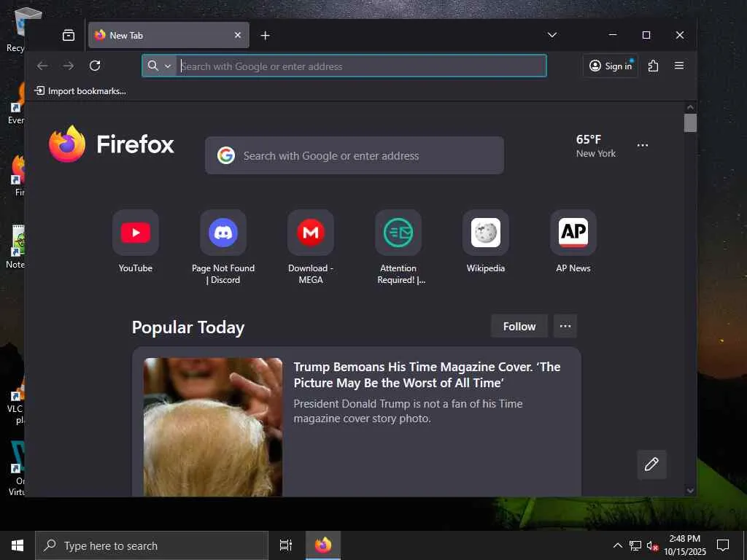The image size is (747, 560).
Task: Open search engine dropdown in address bar
Action: (x=159, y=66)
